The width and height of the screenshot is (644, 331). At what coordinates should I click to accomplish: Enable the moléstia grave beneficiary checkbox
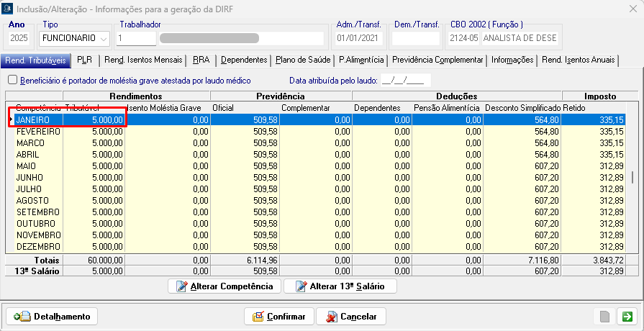(12, 81)
